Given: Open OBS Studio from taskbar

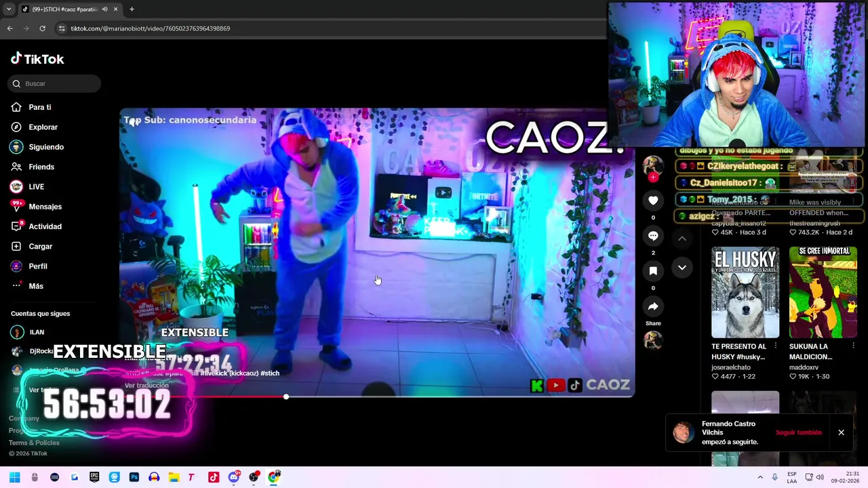Looking at the screenshot, I should click(x=254, y=477).
